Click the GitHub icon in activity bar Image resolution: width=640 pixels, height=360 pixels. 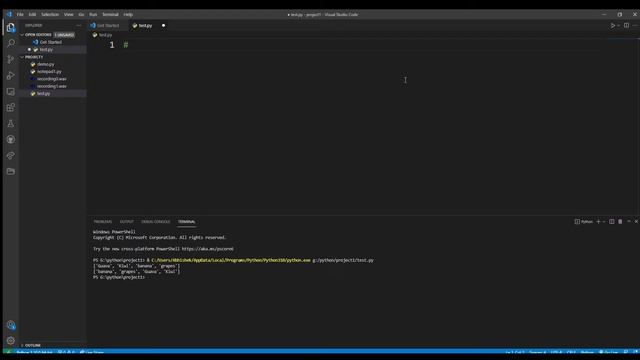coord(11,140)
